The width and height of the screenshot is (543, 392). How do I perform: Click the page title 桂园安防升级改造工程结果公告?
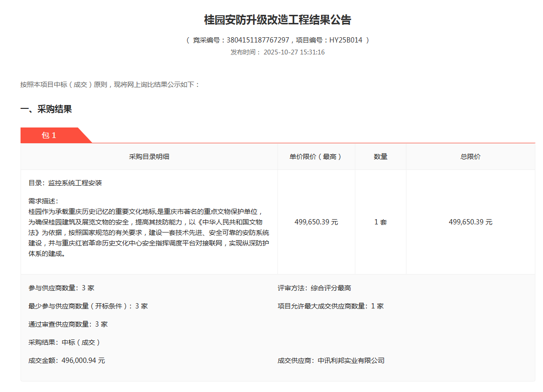tap(277, 20)
